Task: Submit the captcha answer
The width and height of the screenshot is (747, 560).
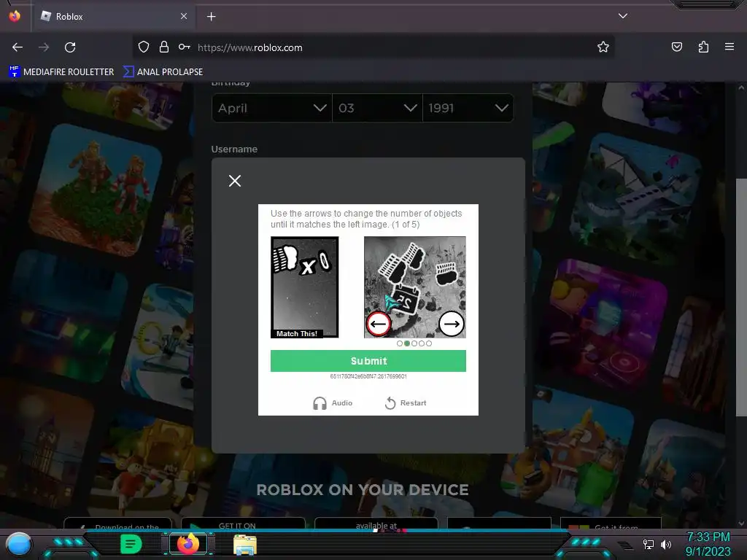Action: coord(368,361)
